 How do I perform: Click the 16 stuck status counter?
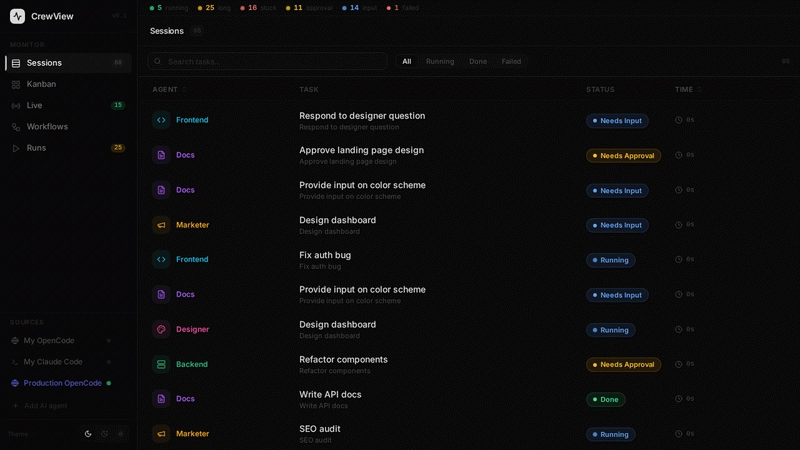258,8
